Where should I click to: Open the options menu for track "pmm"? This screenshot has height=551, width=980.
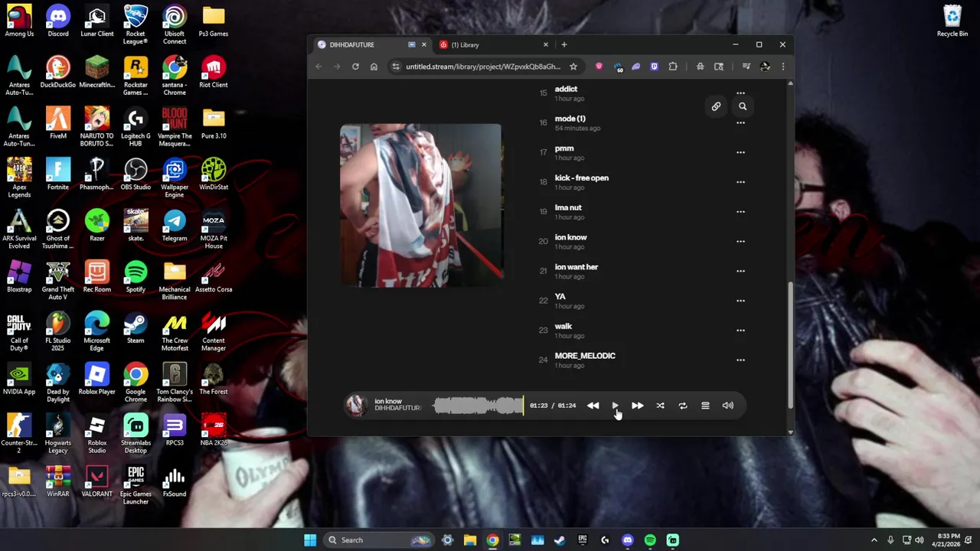pyautogui.click(x=740, y=152)
